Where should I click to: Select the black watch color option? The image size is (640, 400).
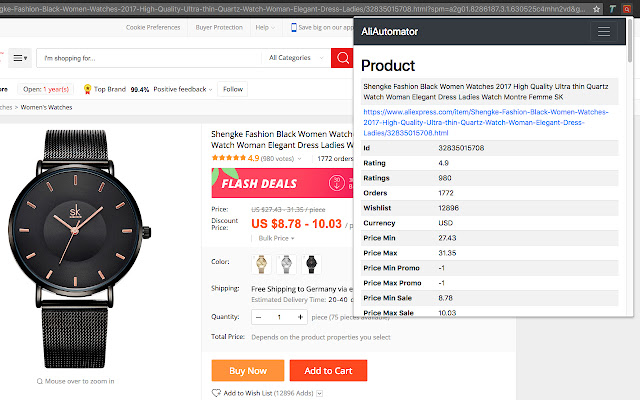(x=312, y=264)
